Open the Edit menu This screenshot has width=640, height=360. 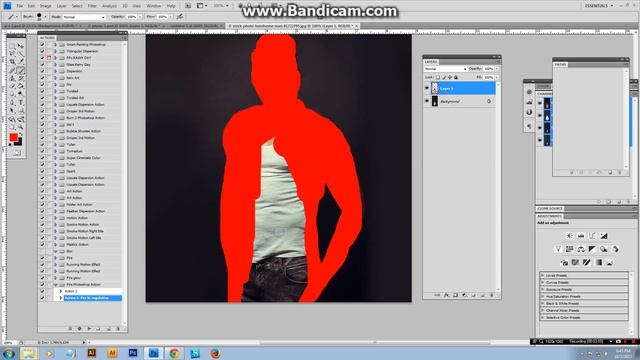(x=31, y=6)
